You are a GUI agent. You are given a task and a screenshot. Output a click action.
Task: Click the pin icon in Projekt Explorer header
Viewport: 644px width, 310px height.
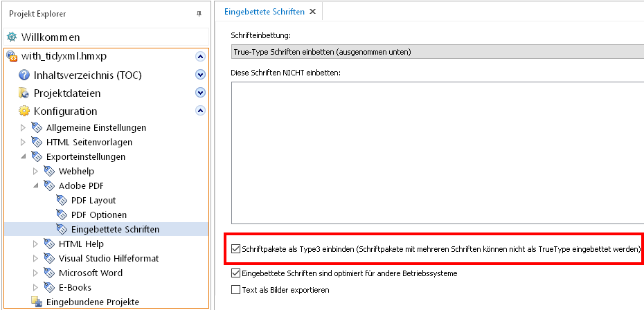point(200,13)
